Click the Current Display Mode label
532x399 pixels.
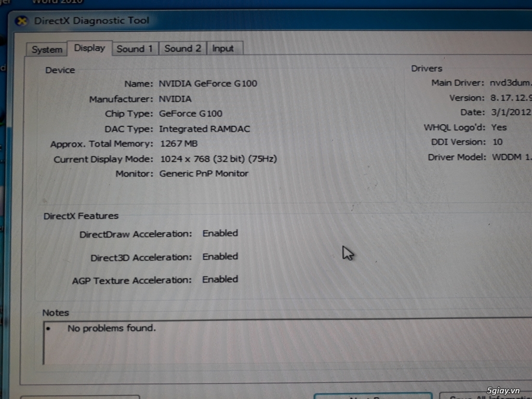(x=103, y=159)
